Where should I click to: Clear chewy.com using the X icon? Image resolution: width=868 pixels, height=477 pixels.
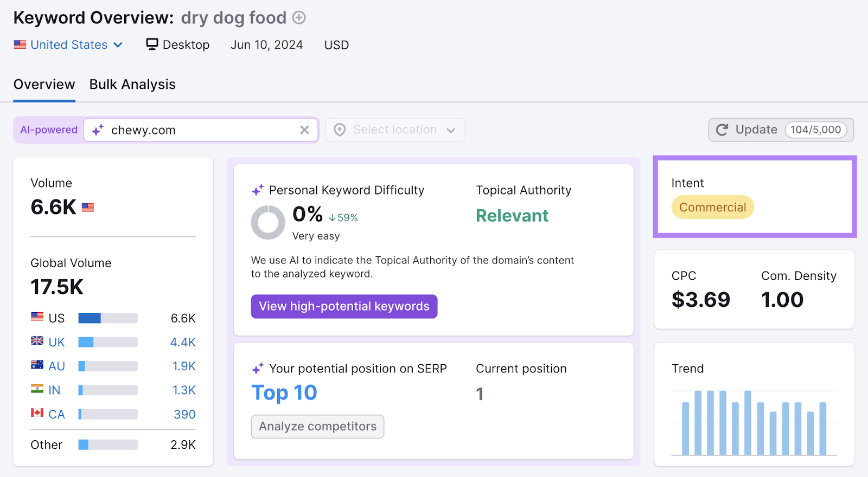point(304,130)
